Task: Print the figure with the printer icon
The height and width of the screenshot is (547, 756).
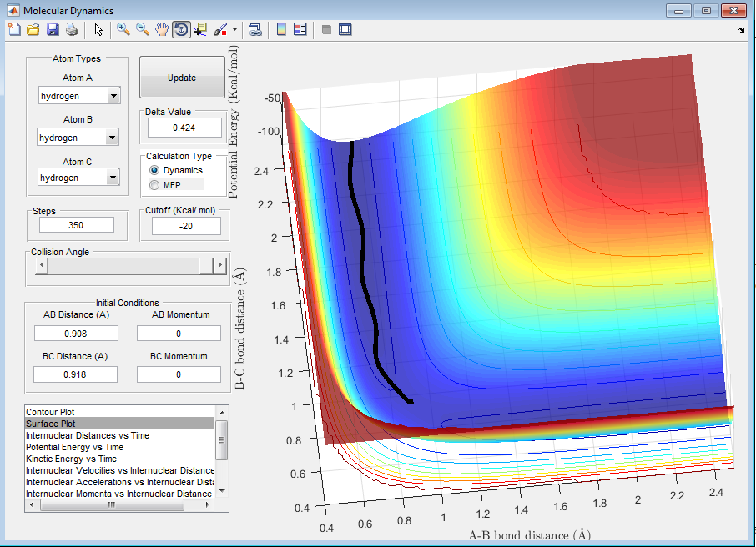Action: 72,29
